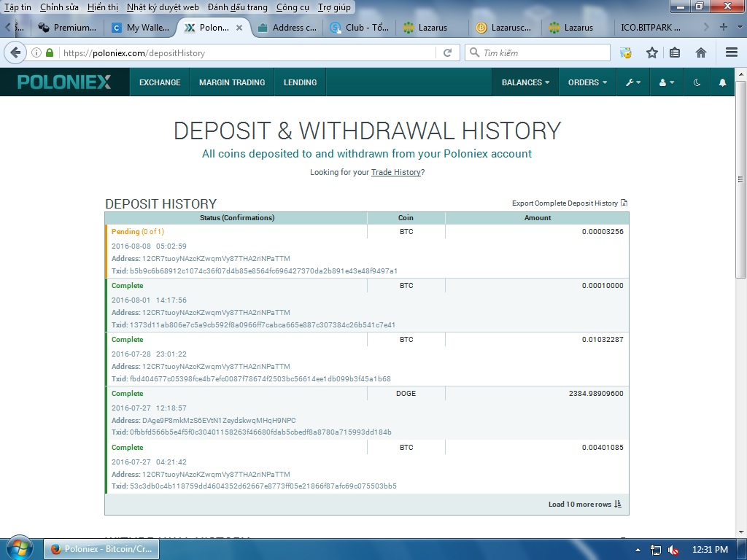Switch to the Premium tab
Image resolution: width=747 pixels, height=560 pixels.
pyautogui.click(x=67, y=28)
